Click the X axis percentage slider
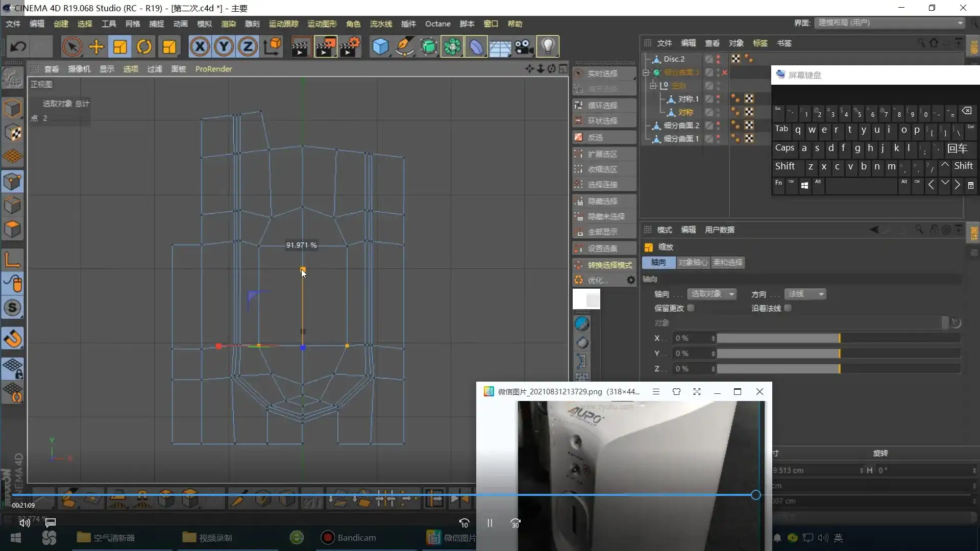Screen dimensions: 980x551 coord(838,338)
